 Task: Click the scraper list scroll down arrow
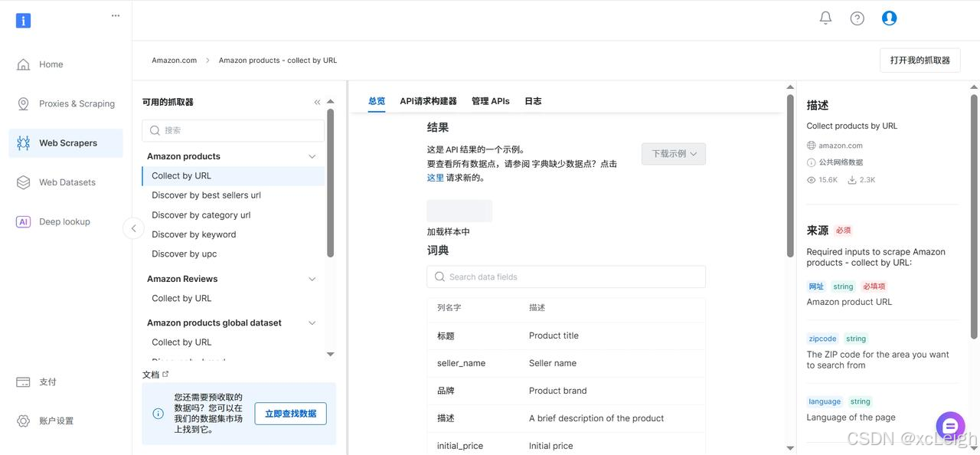click(330, 354)
